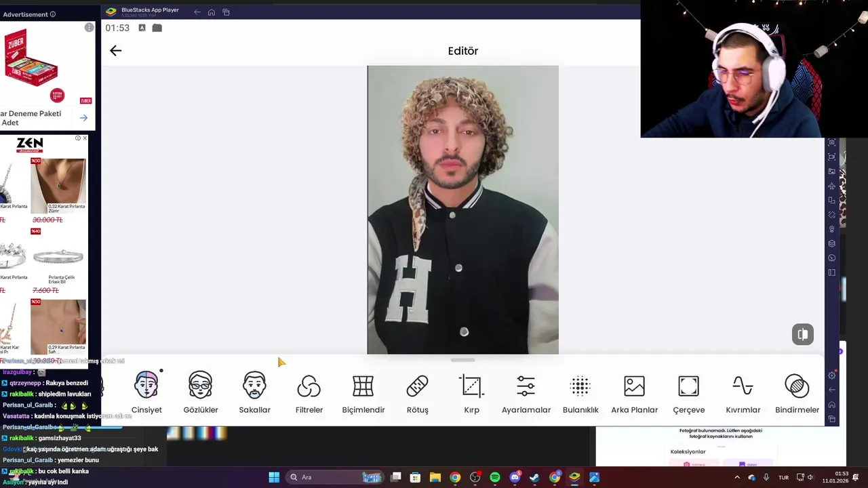Expand the system tray hidden icons chevron
Image resolution: width=868 pixels, height=488 pixels.
pos(737,477)
